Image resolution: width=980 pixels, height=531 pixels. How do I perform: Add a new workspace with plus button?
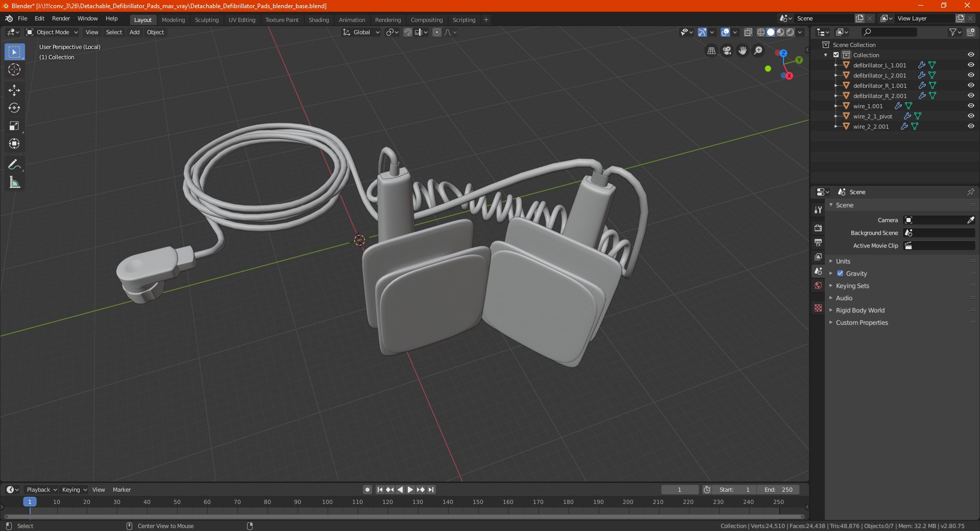[486, 20]
